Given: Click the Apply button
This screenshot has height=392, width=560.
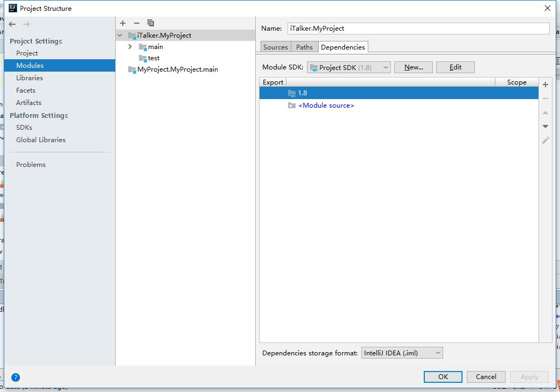Looking at the screenshot, I should 529,376.
